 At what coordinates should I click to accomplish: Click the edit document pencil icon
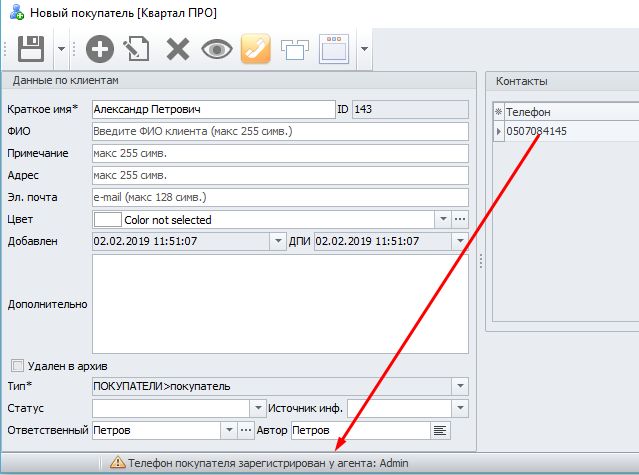tap(136, 48)
